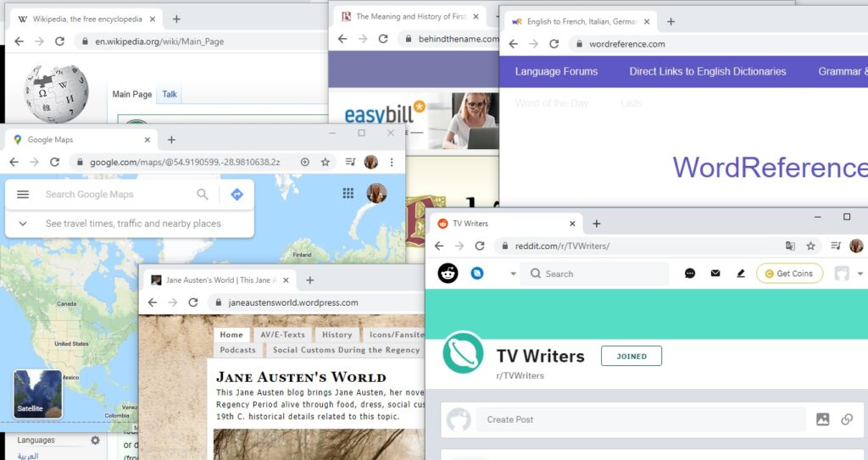Toggle the JOINED button for TV Writers
This screenshot has height=460, width=868.
(631, 357)
